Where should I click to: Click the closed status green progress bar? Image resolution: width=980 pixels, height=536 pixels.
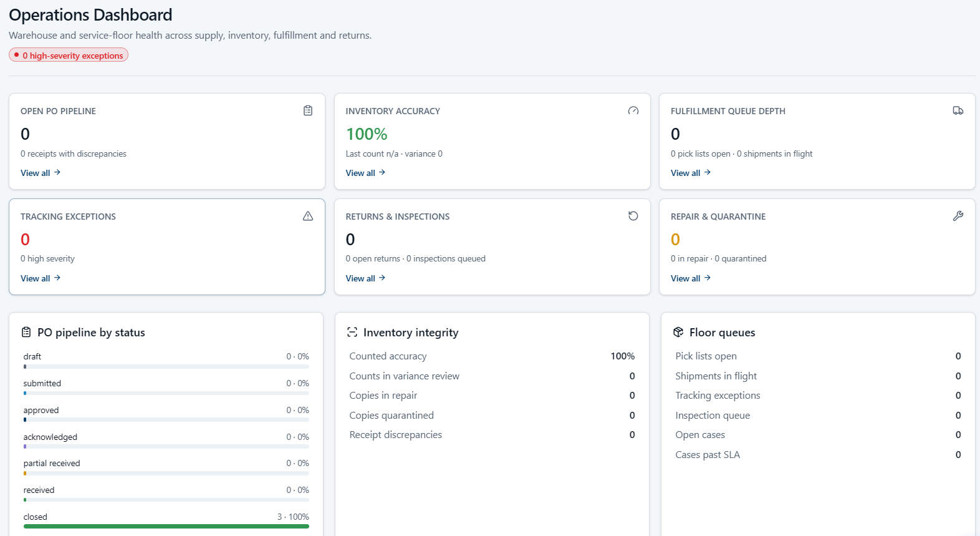166,527
